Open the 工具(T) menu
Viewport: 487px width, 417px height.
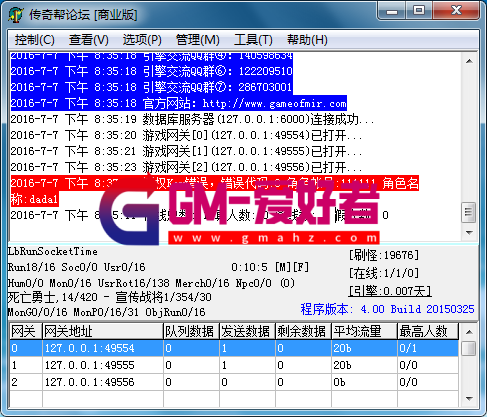[x=253, y=40]
